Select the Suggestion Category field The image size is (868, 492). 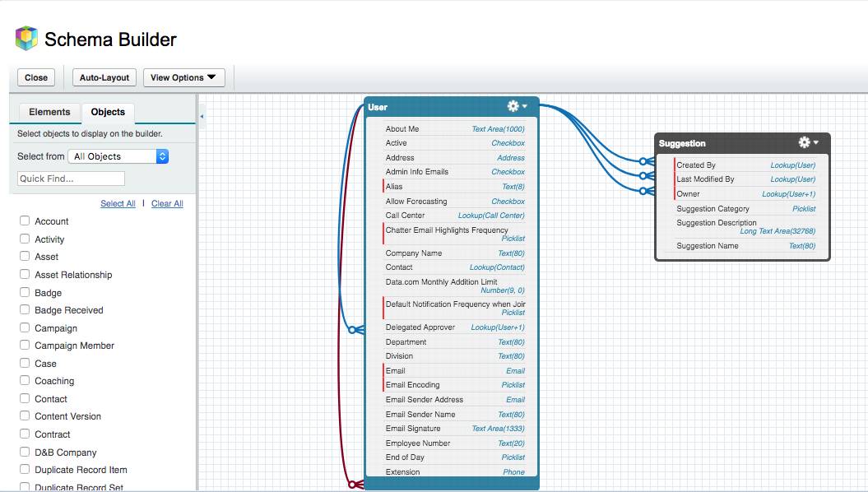745,209
